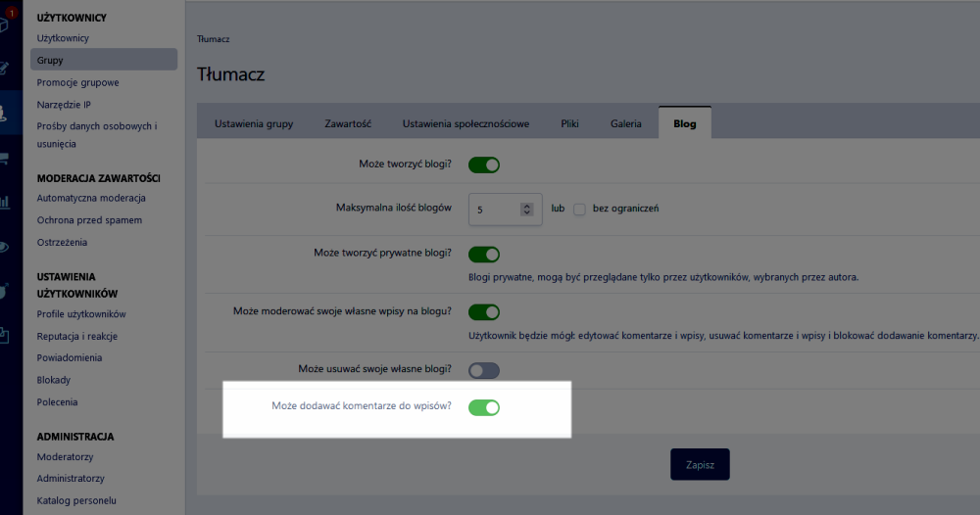Toggle 'Może moderować swoje własne wpisy' switch
This screenshot has width=980, height=515.
coord(484,312)
